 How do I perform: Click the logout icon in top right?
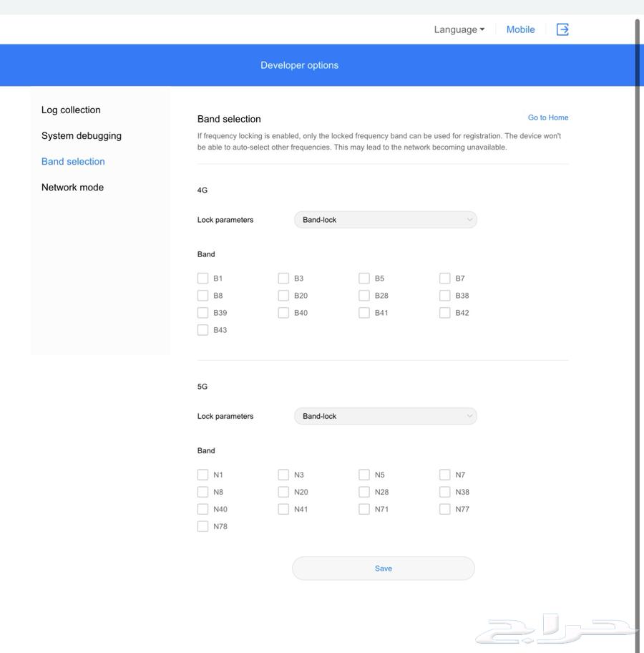(x=562, y=29)
